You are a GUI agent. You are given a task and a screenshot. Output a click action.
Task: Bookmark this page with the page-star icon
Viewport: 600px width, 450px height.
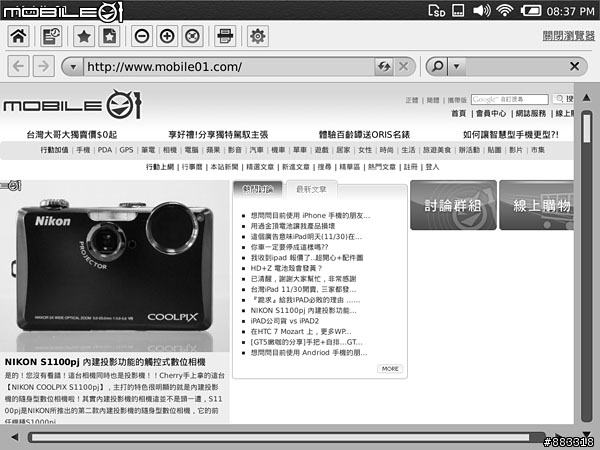pos(109,36)
